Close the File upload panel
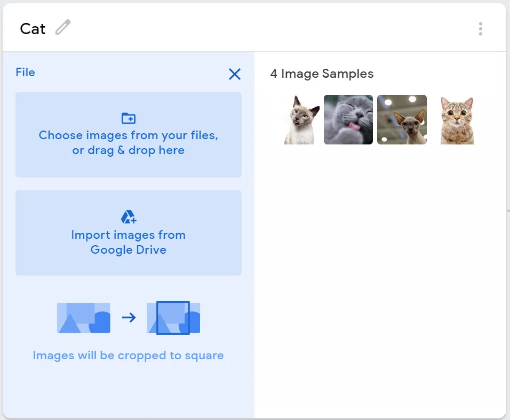Viewport: 510px width, 420px height. (x=235, y=74)
